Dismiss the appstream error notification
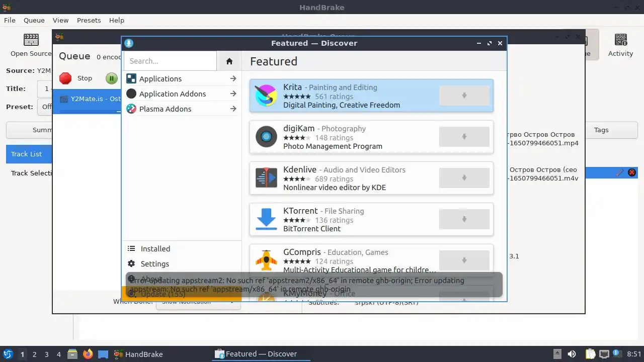The width and height of the screenshot is (644, 362). pyautogui.click(x=314, y=285)
